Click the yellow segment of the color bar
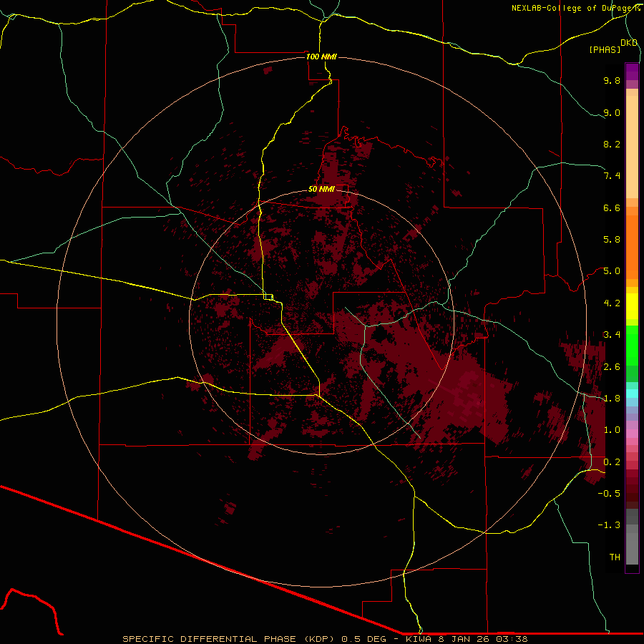Screen dimensions: 644x644 (632, 306)
